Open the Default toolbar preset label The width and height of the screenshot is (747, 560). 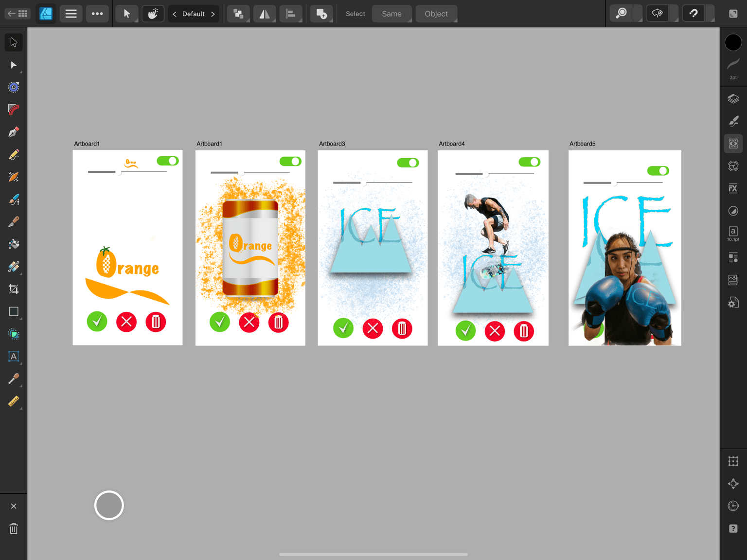194,14
